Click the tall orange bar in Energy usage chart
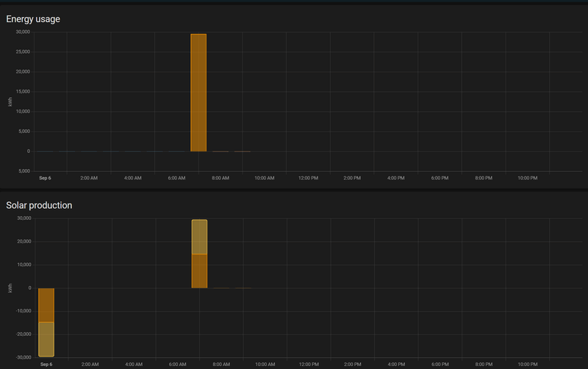Image resolution: width=588 pixels, height=369 pixels. [x=198, y=93]
